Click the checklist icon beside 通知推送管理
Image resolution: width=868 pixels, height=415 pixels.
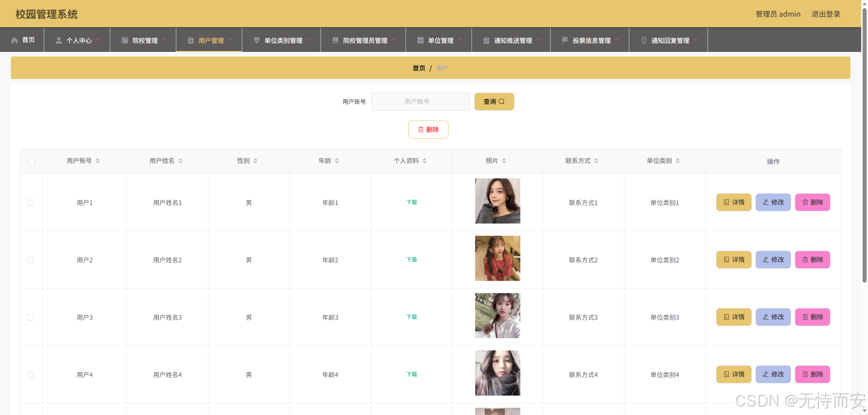tap(486, 40)
